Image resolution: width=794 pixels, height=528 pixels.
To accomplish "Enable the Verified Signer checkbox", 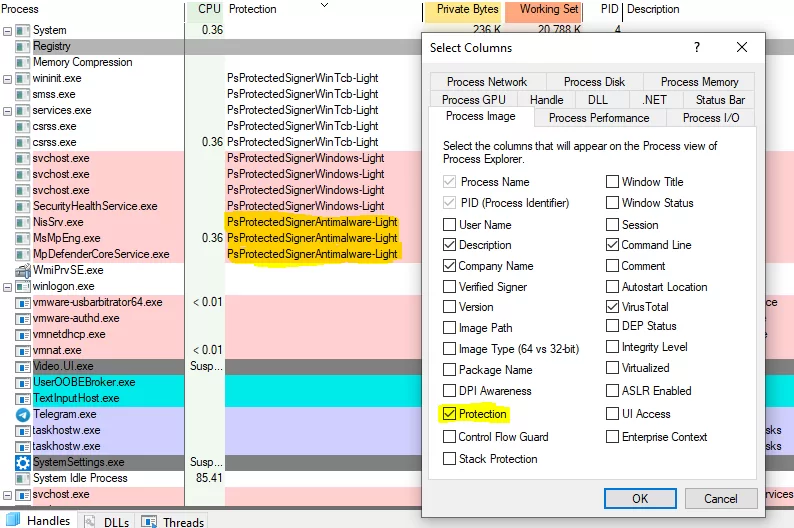I will click(x=450, y=287).
